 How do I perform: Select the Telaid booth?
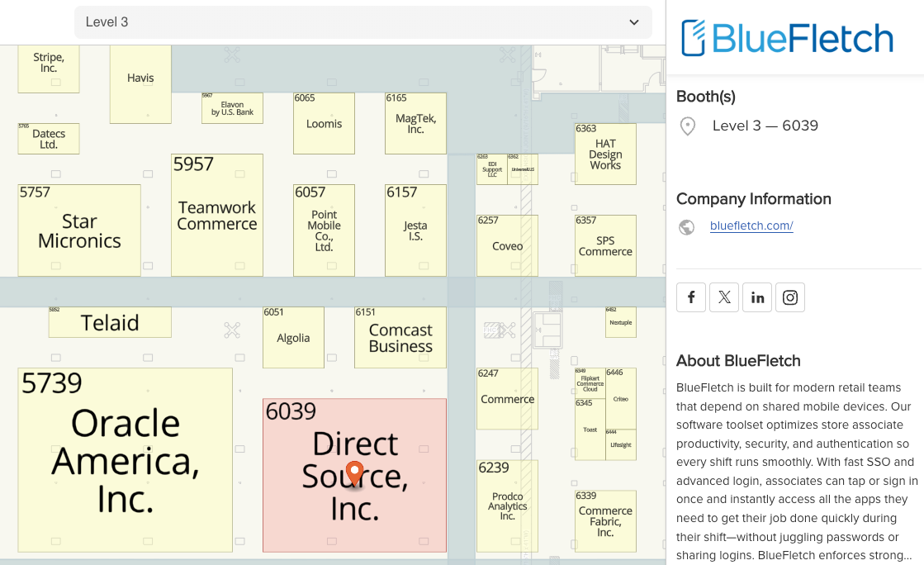click(x=110, y=322)
